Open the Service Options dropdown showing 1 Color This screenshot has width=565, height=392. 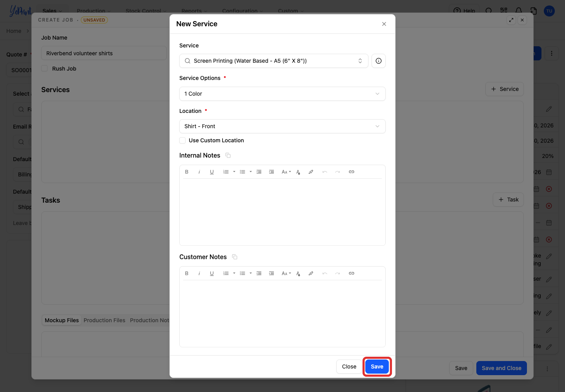pyautogui.click(x=282, y=94)
